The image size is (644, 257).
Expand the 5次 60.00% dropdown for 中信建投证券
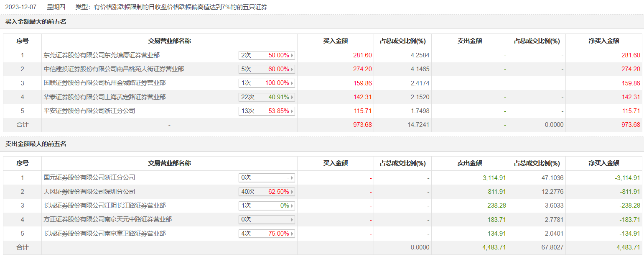coord(267,69)
